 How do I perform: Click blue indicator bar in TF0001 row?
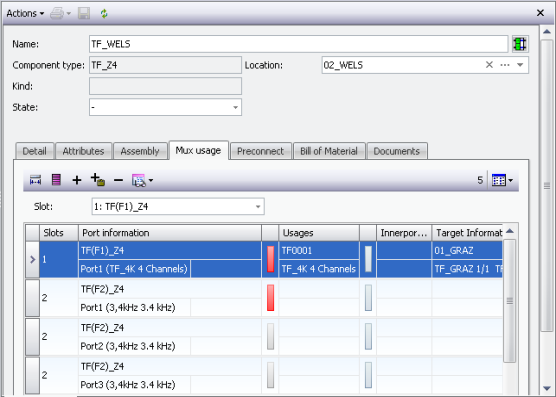[368, 259]
